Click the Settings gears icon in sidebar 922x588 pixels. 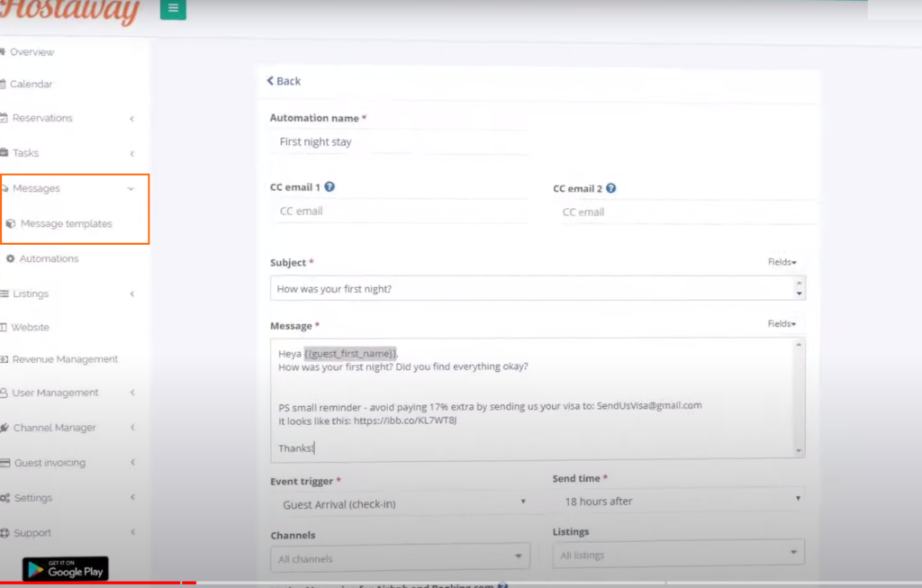[5, 498]
